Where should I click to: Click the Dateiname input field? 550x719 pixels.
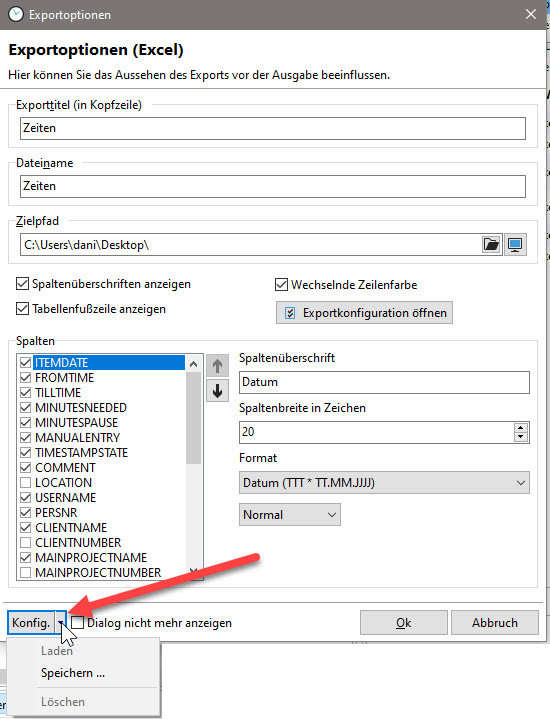(x=273, y=186)
